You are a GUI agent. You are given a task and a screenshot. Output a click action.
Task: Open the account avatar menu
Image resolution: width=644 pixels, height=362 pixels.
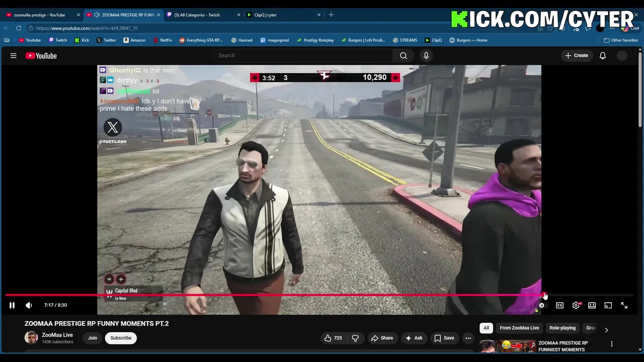point(622,56)
